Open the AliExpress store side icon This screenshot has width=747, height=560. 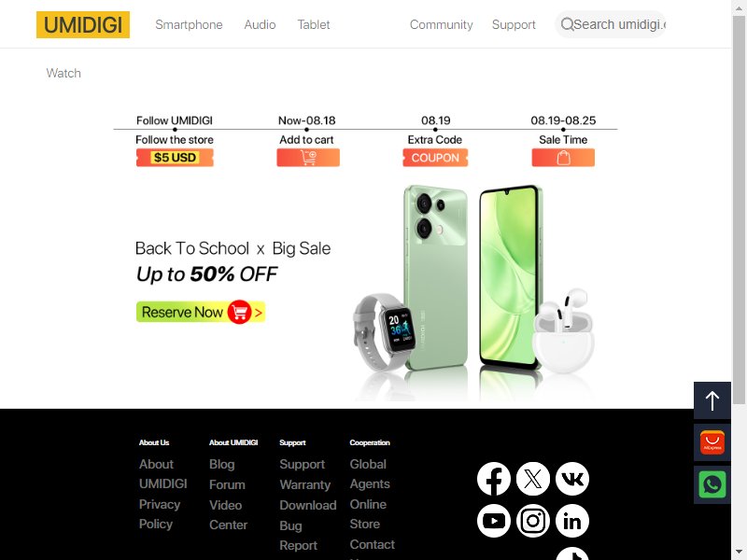(x=712, y=442)
